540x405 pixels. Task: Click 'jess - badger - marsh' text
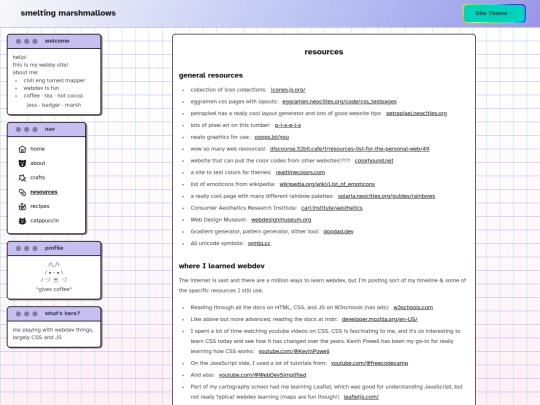click(54, 105)
